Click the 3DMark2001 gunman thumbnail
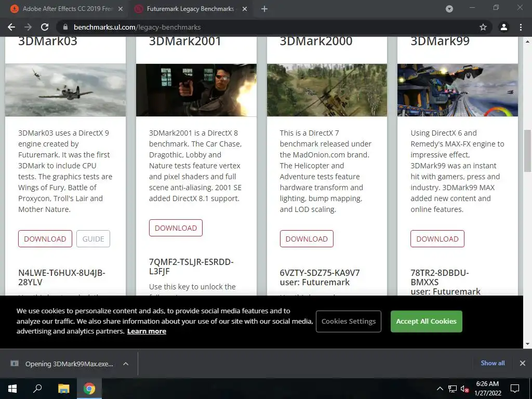The image size is (532, 399). click(196, 90)
